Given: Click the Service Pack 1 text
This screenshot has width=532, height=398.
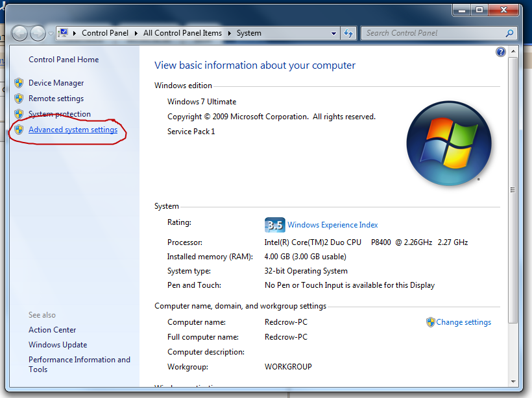Looking at the screenshot, I should click(191, 132).
